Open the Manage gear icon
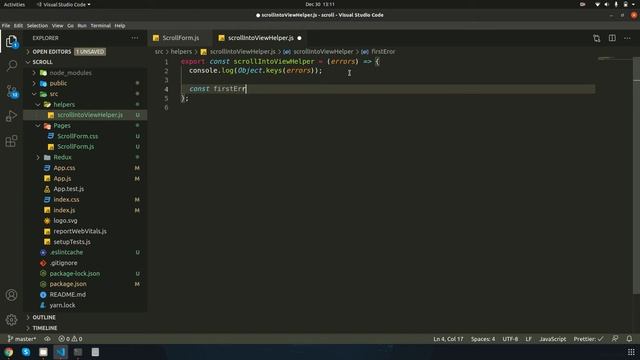The image size is (640, 360). click(11, 320)
